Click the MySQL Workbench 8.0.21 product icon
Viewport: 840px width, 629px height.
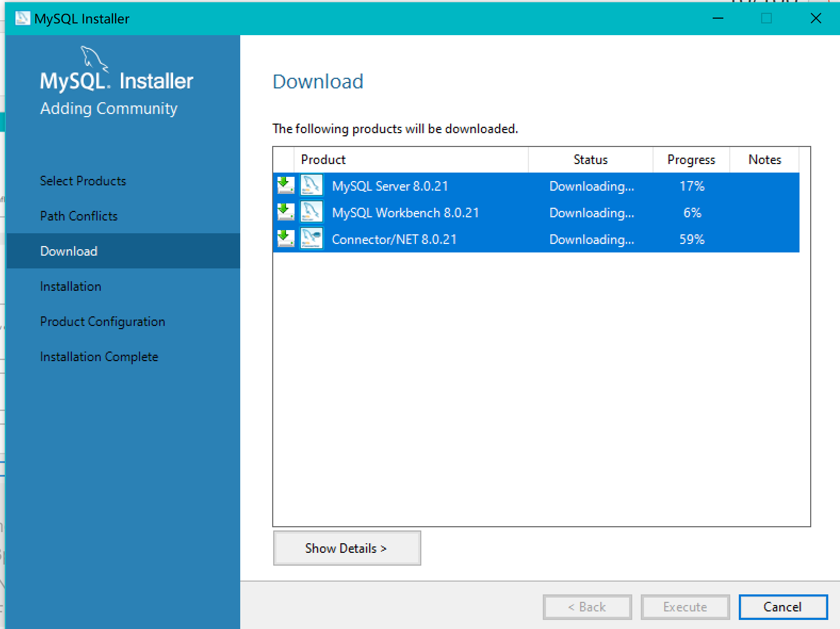312,212
